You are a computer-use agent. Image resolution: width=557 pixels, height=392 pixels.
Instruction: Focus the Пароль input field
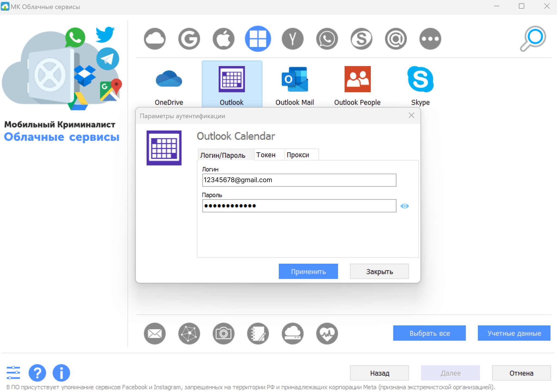(x=299, y=206)
